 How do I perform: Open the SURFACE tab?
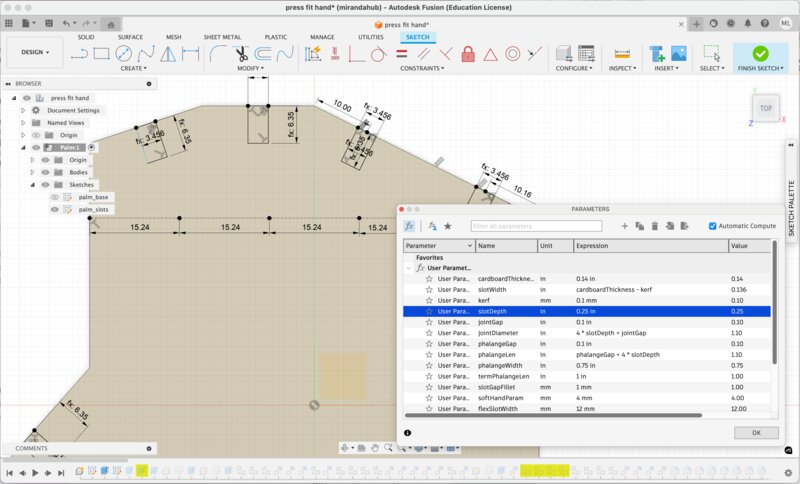[x=130, y=37]
